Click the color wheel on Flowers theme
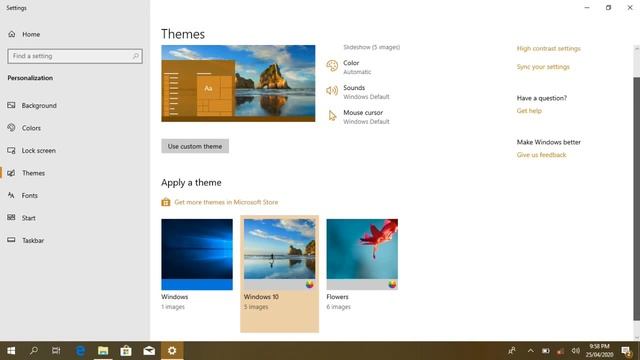 [392, 284]
